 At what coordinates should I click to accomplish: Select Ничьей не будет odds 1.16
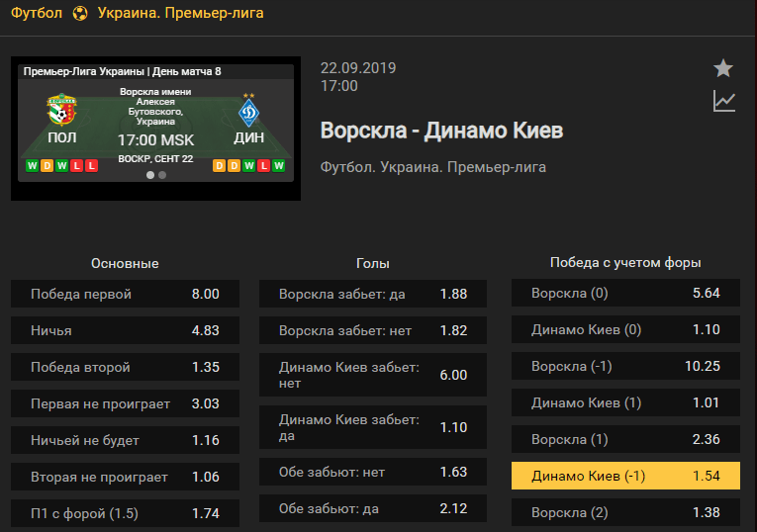[x=125, y=440]
